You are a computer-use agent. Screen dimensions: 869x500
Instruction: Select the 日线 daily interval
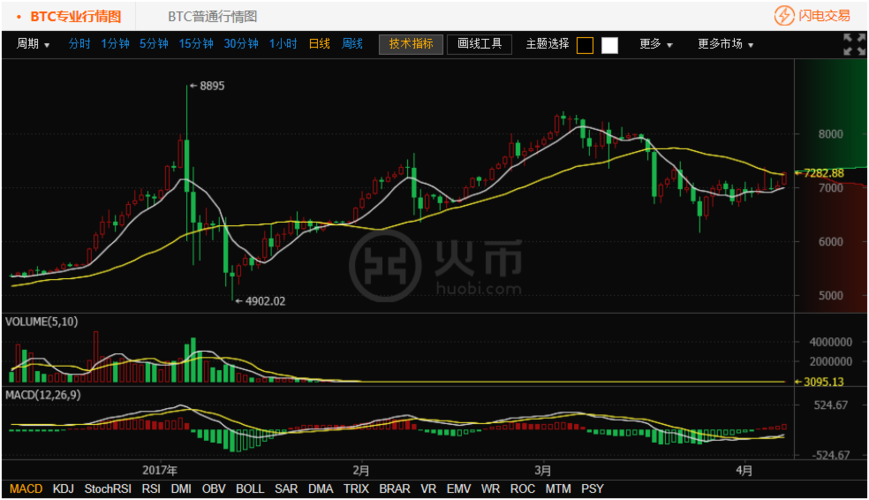click(x=319, y=44)
